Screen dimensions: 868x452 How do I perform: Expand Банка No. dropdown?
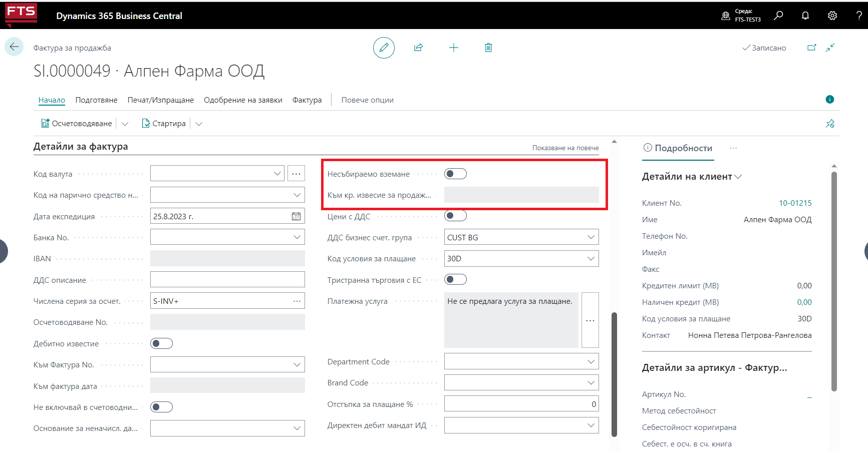[x=297, y=237]
